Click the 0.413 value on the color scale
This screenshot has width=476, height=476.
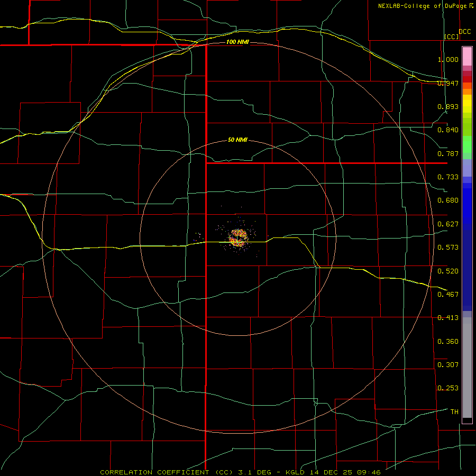pyautogui.click(x=448, y=318)
